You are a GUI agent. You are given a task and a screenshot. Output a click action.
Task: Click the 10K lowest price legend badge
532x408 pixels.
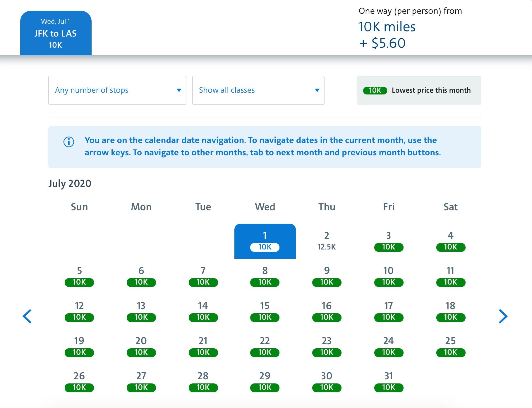pos(375,90)
